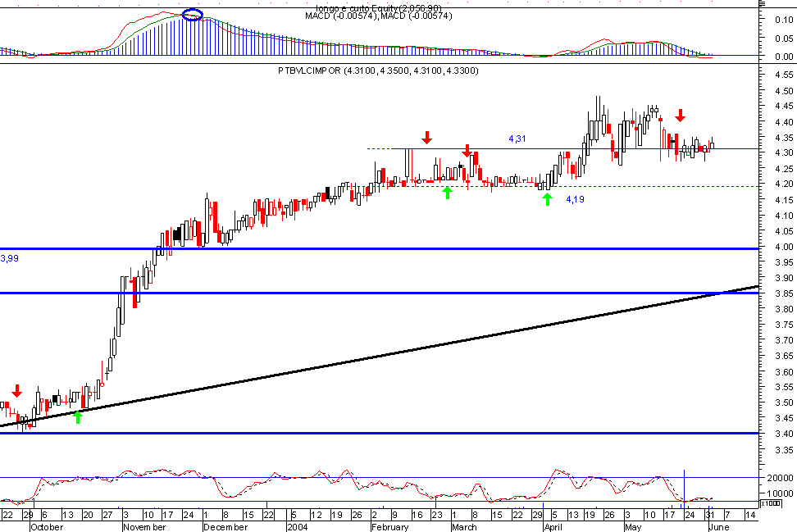Click the x1000 volume scale box
797x532 pixels.
point(770,503)
